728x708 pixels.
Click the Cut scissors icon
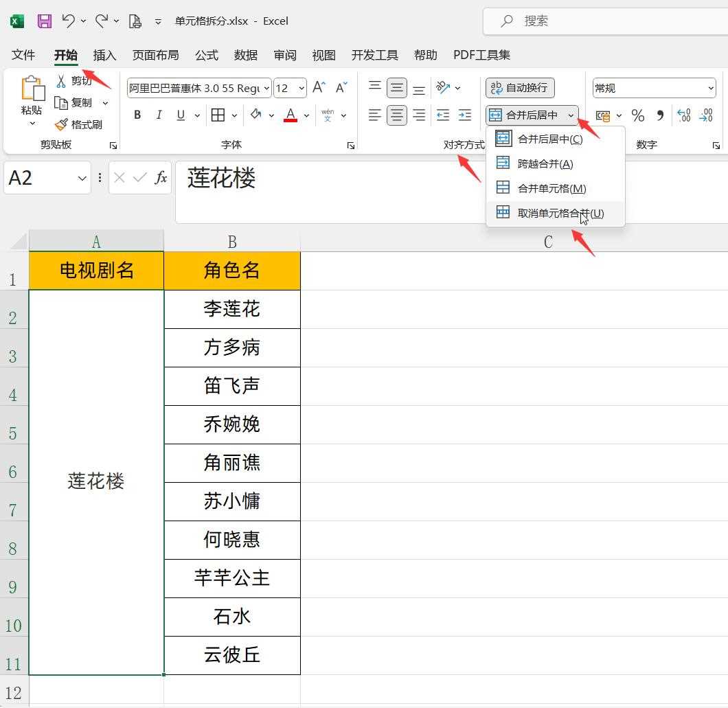coord(61,81)
